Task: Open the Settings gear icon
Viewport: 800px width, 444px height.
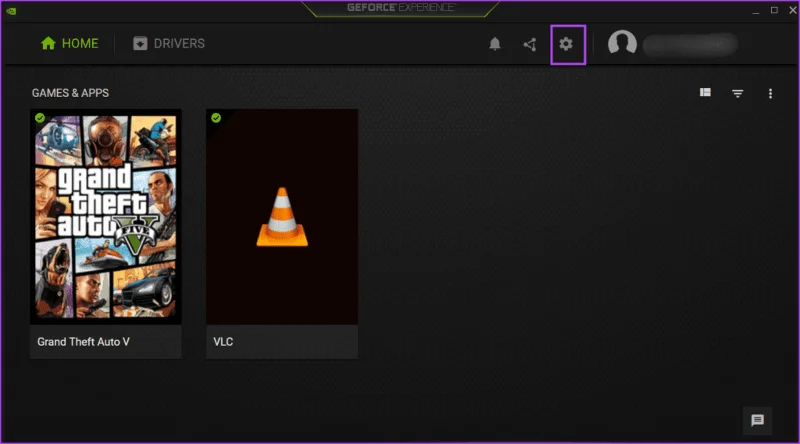Action: pos(566,44)
